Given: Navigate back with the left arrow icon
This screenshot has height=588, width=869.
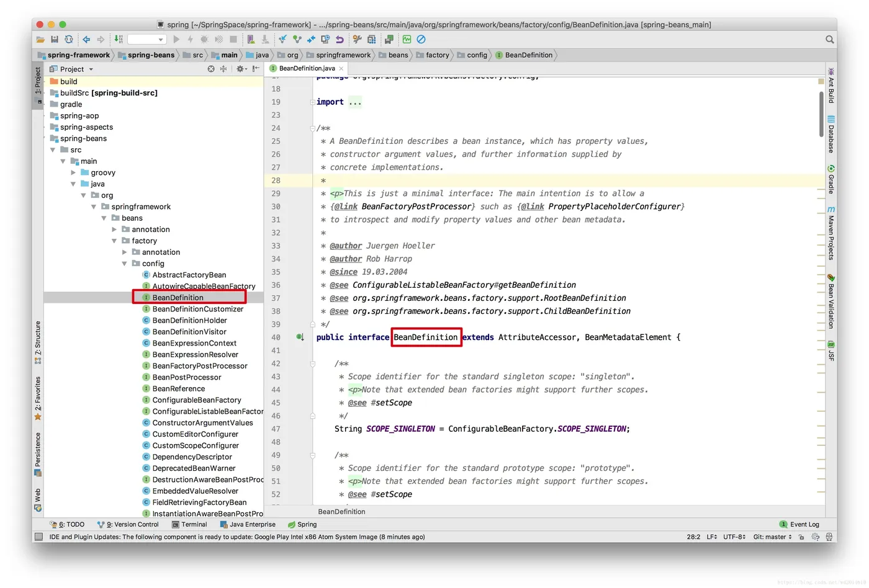Looking at the screenshot, I should tap(86, 40).
